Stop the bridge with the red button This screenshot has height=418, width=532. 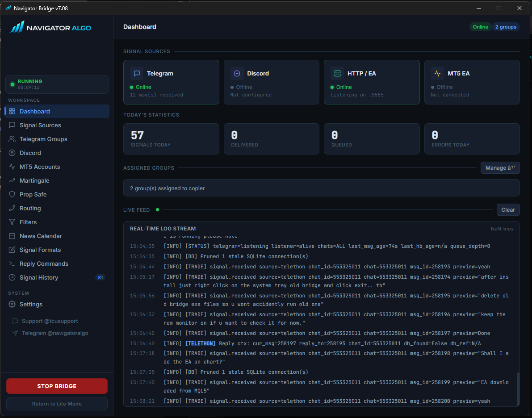[x=57, y=386]
